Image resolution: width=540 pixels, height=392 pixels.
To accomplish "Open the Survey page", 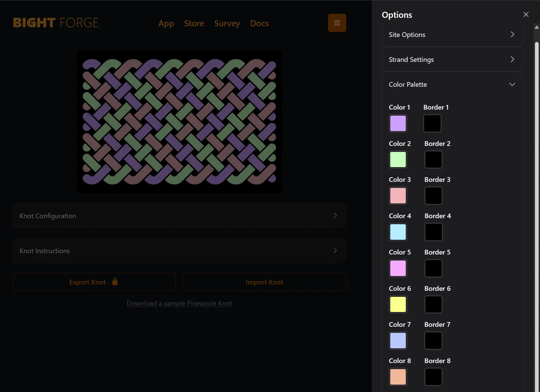I will pyautogui.click(x=227, y=24).
